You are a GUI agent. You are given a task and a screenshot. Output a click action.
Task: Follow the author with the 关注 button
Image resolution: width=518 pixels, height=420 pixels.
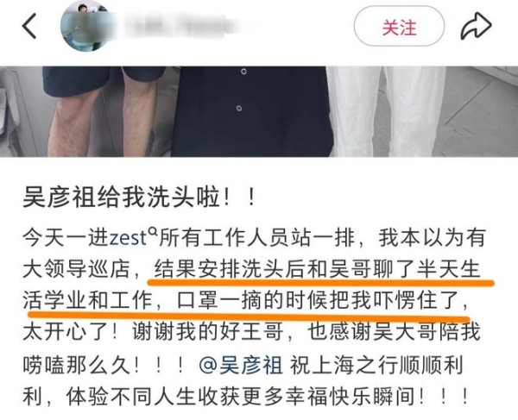coord(399,26)
